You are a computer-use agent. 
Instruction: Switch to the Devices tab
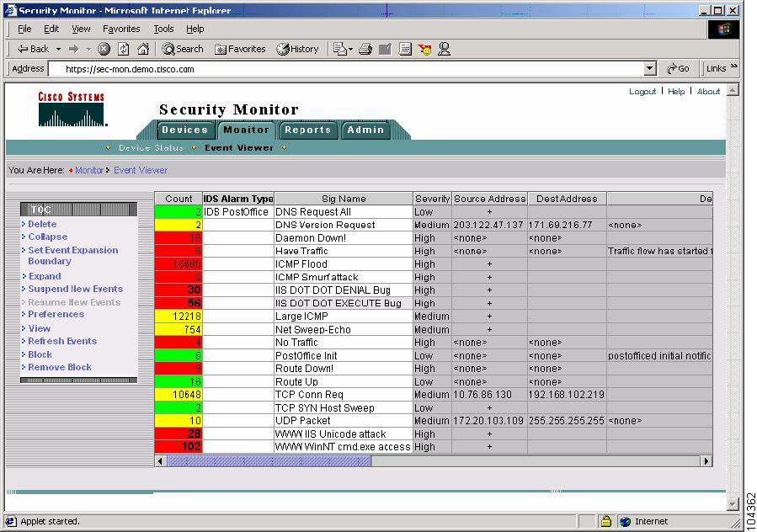point(185,130)
